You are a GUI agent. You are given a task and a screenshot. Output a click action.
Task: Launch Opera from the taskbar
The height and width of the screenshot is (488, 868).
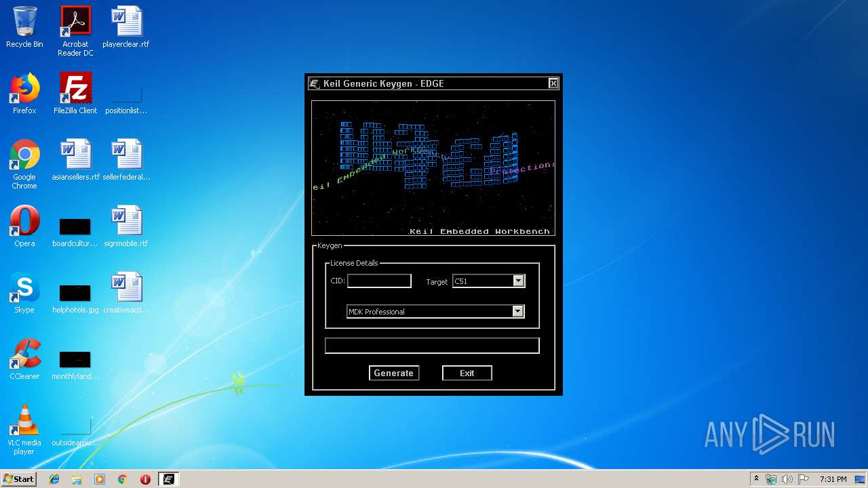click(x=145, y=479)
